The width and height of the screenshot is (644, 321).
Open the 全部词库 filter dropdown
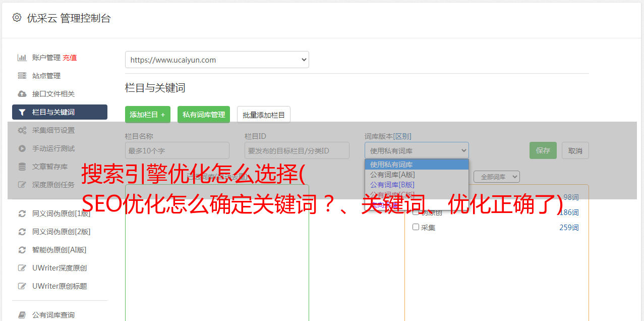pyautogui.click(x=497, y=177)
